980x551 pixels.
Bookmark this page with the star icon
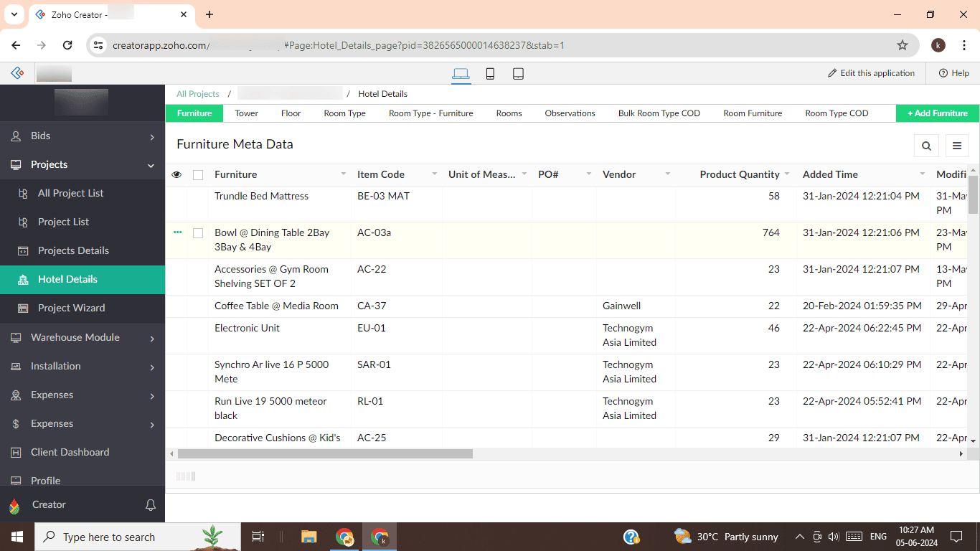pos(903,45)
